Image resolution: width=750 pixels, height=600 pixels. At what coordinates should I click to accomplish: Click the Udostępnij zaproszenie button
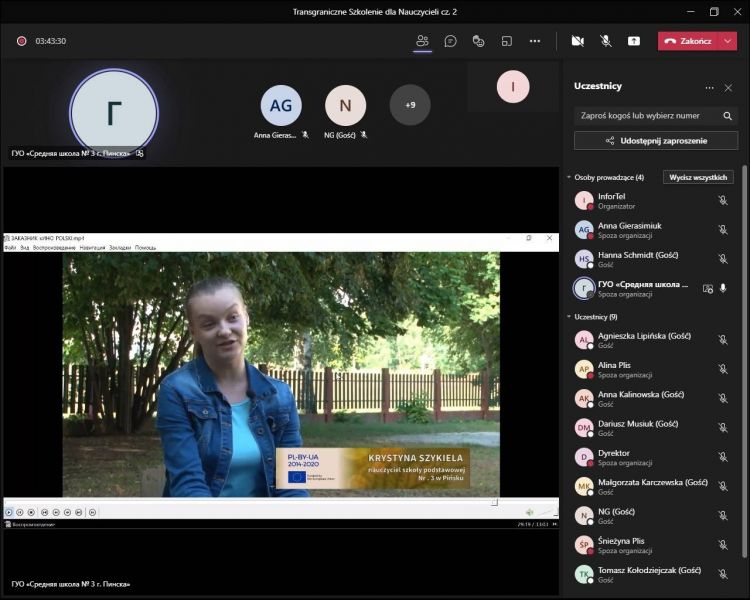(655, 141)
